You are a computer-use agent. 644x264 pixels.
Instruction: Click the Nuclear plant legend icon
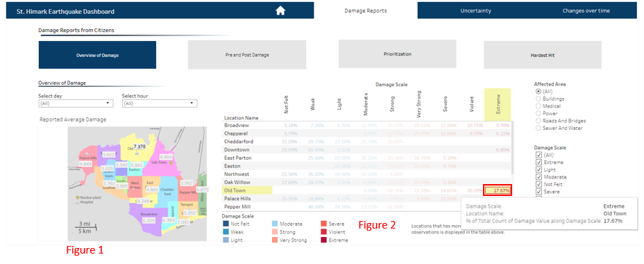[77, 197]
